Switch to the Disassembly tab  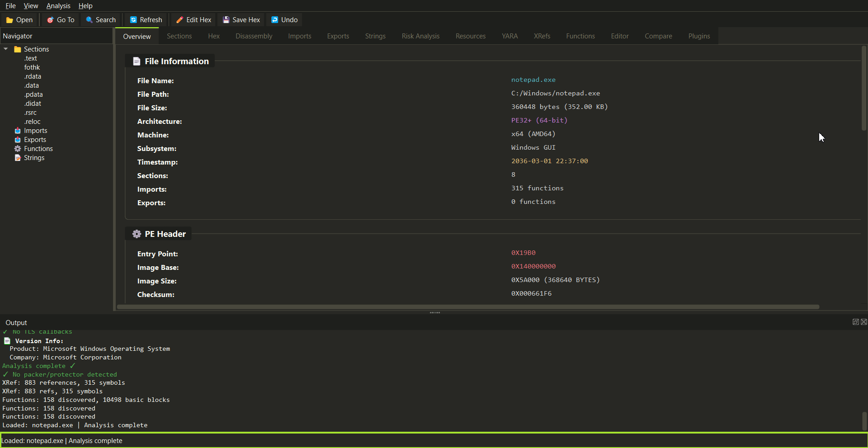coord(254,36)
